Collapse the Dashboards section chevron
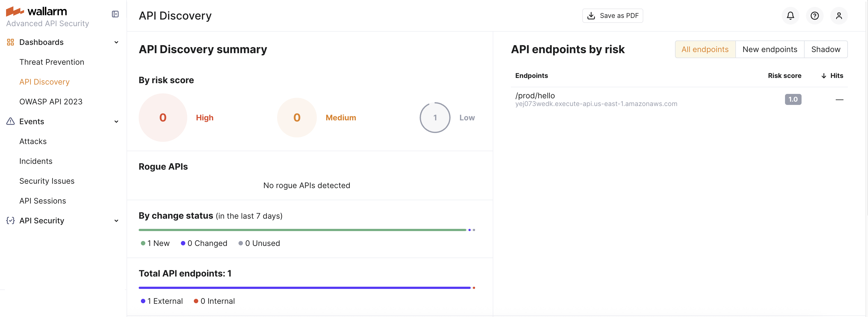 116,42
